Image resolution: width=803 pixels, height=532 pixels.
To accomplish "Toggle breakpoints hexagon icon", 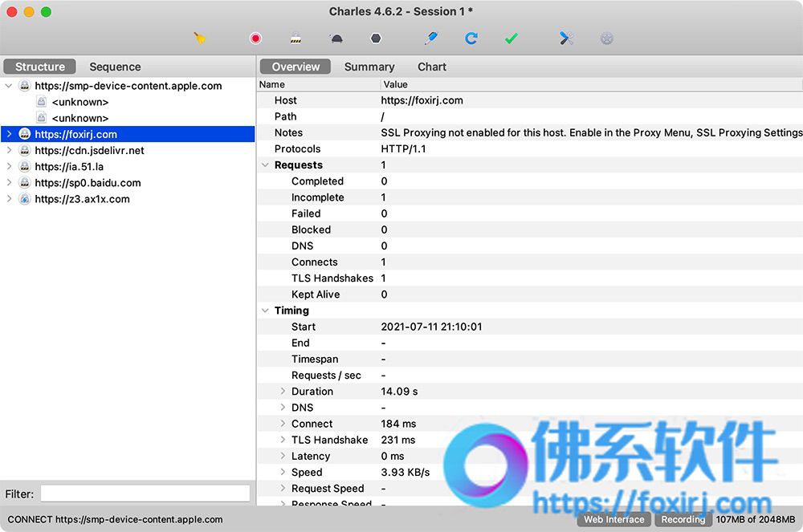I will 376,39.
